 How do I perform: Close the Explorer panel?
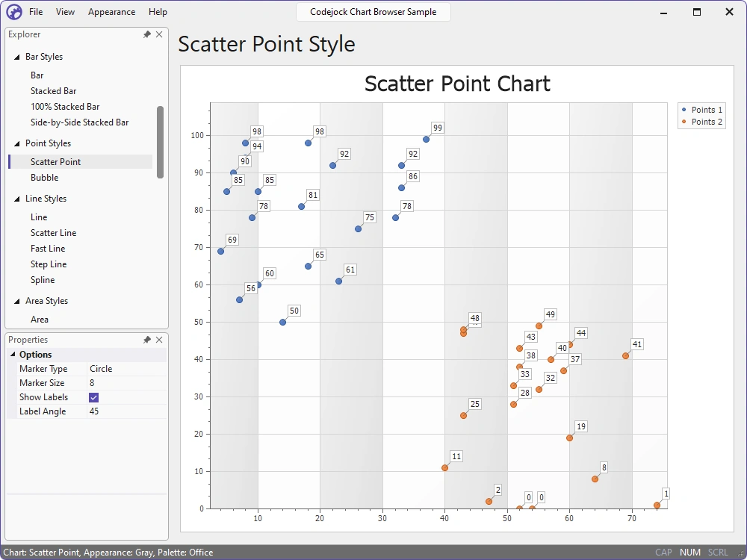click(159, 34)
